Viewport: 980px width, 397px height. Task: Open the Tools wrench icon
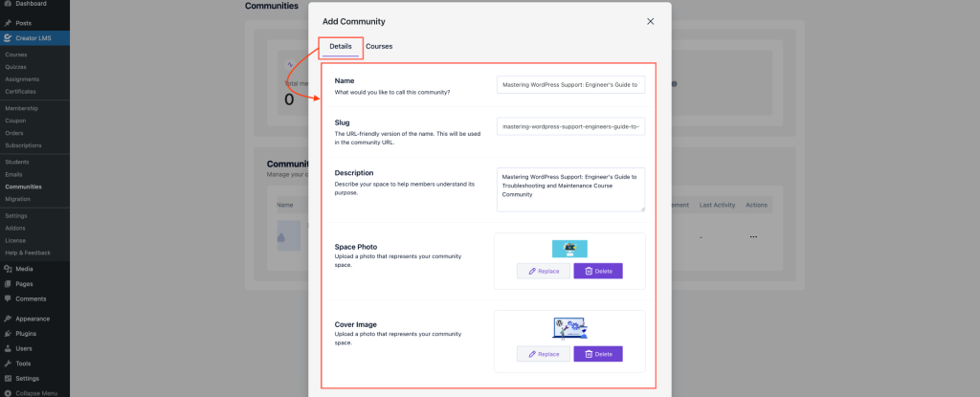pos(8,364)
